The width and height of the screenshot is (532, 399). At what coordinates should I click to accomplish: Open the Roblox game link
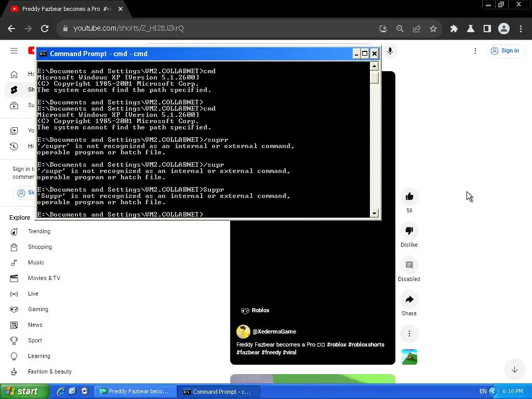(x=255, y=311)
